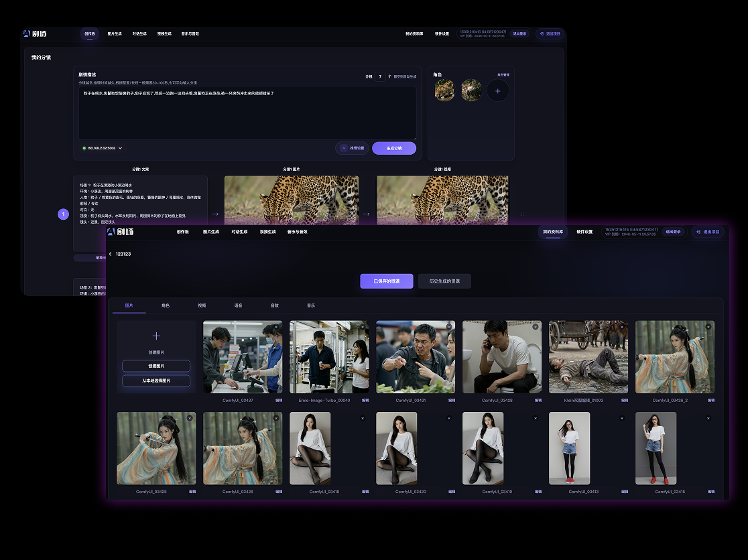
Task: Switch to the 视频 resource tab
Action: click(202, 305)
